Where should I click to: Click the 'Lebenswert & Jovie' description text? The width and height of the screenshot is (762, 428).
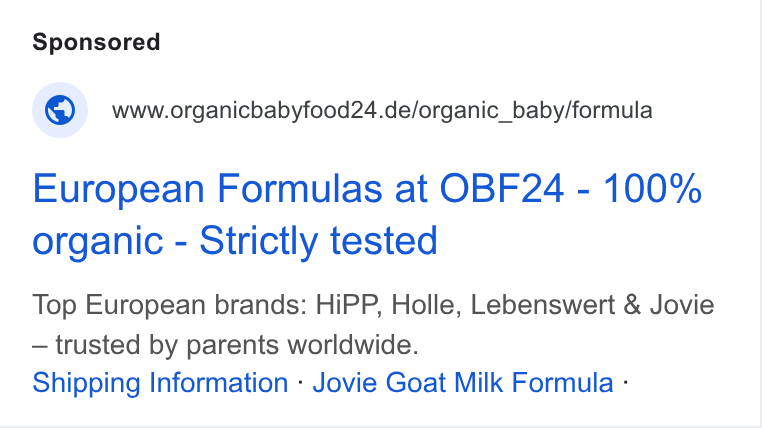[x=592, y=305]
